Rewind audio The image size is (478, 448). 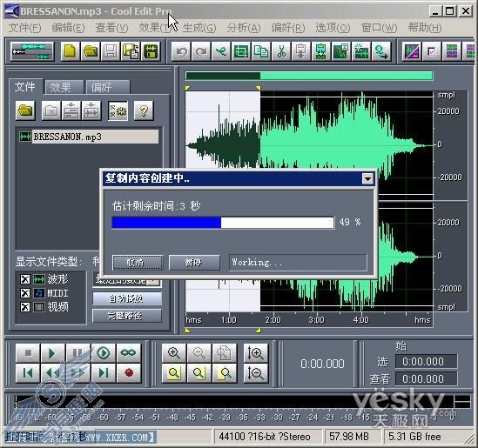(x=53, y=373)
